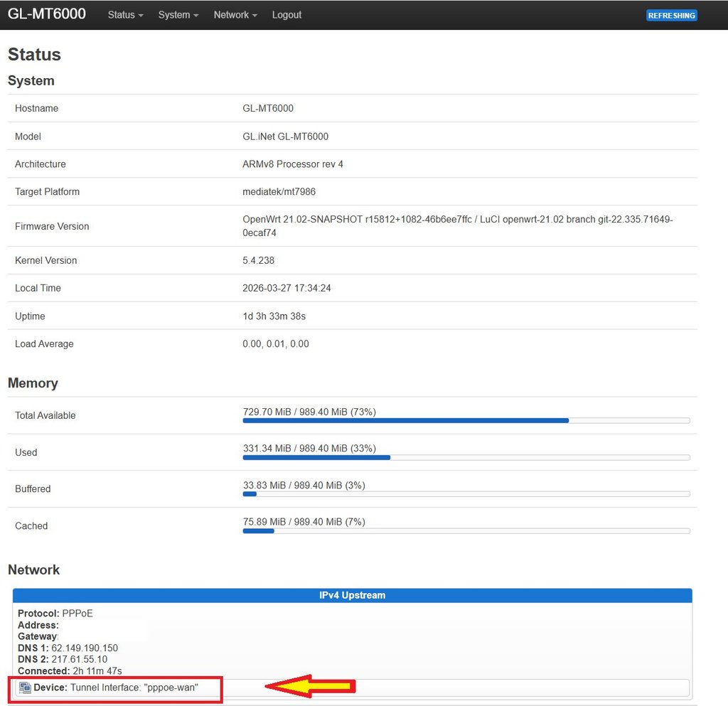Click the pppoe-wan tunnel interface text

(134, 688)
